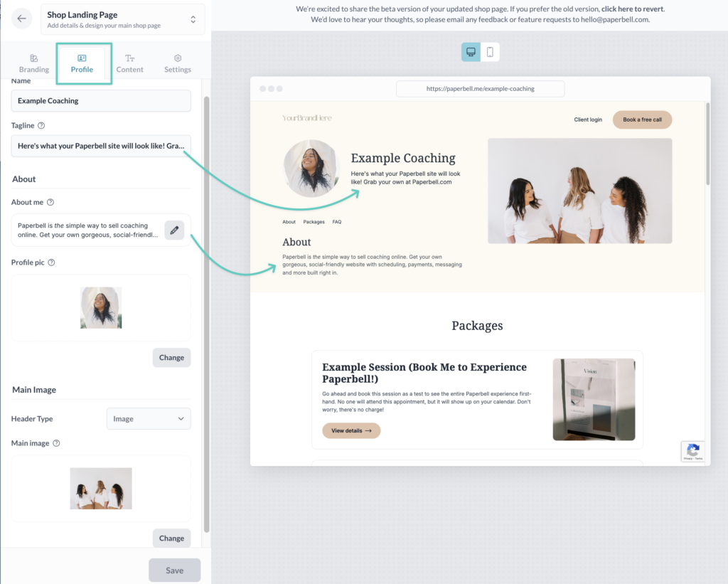Image resolution: width=728 pixels, height=584 pixels.
Task: Click the Name input field
Action: pyautogui.click(x=101, y=101)
